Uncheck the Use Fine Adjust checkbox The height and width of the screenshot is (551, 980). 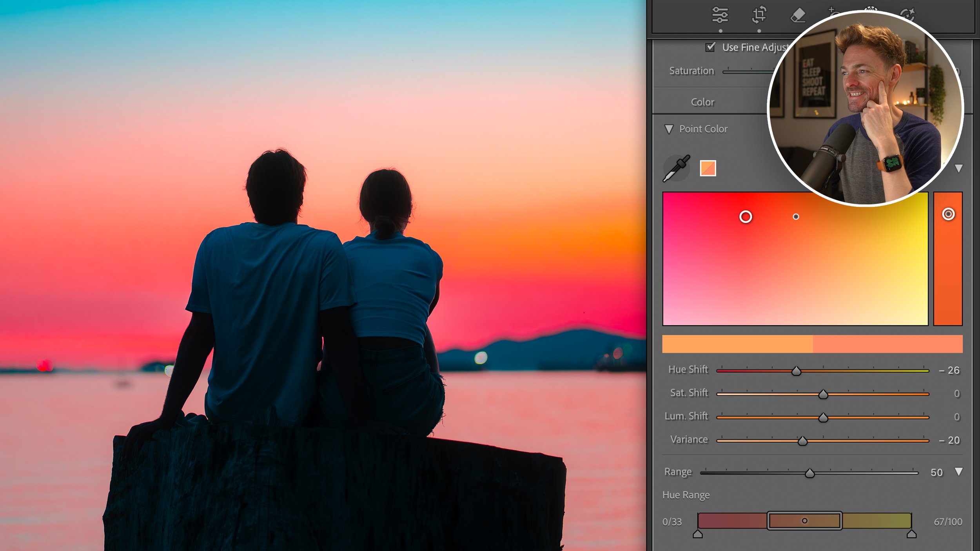click(x=710, y=47)
